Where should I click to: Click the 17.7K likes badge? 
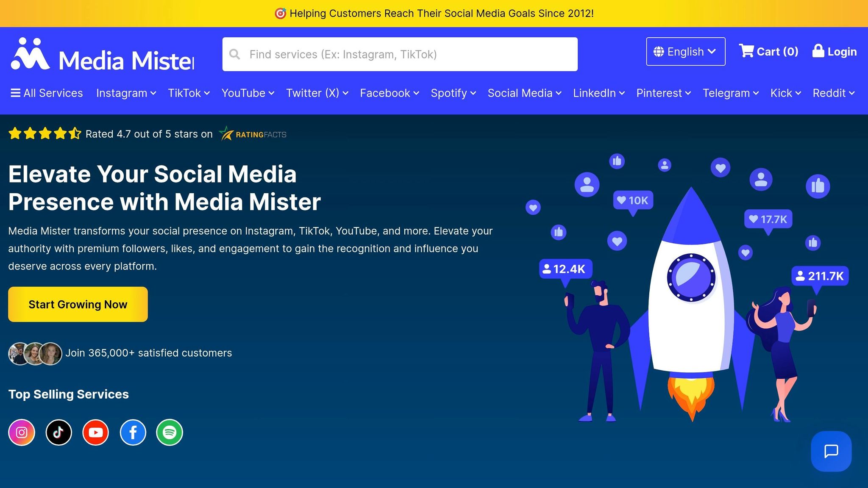[768, 219]
